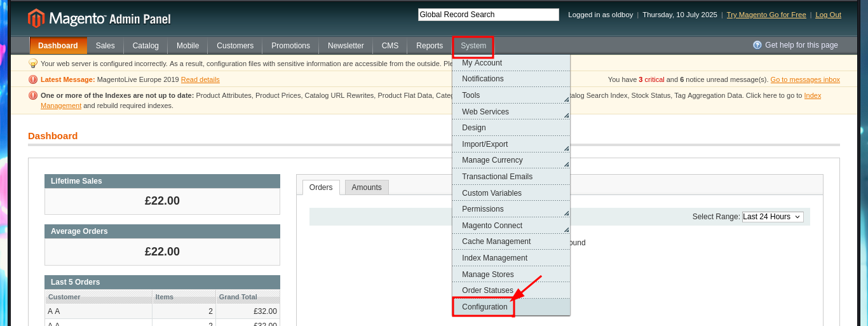
Task: Open the Promotions menu
Action: coord(290,46)
